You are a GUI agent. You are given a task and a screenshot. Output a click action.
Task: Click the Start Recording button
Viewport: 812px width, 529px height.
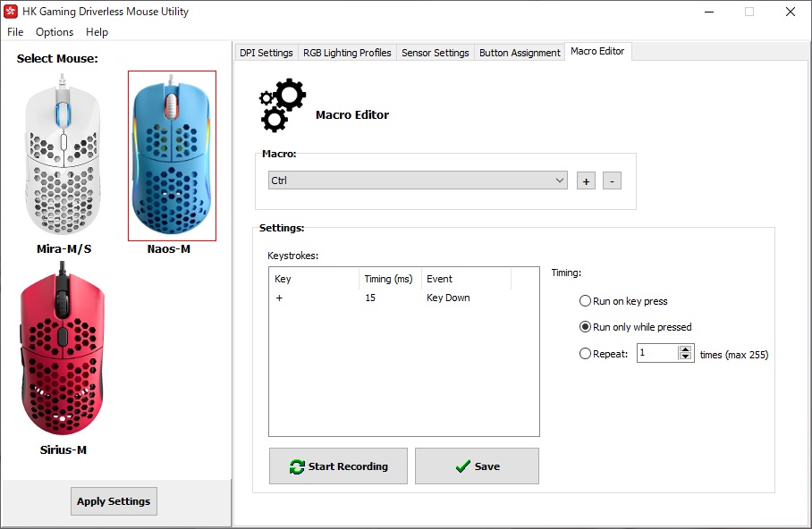[338, 466]
